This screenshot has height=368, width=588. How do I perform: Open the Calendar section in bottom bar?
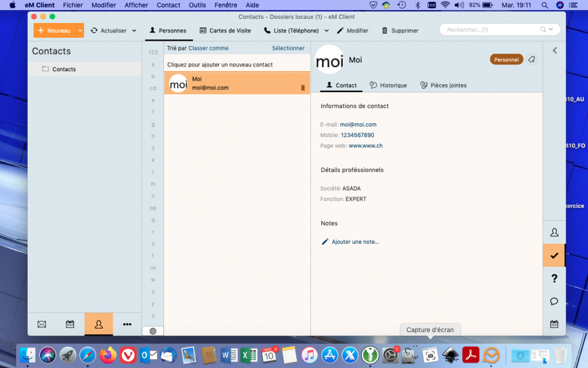70,324
